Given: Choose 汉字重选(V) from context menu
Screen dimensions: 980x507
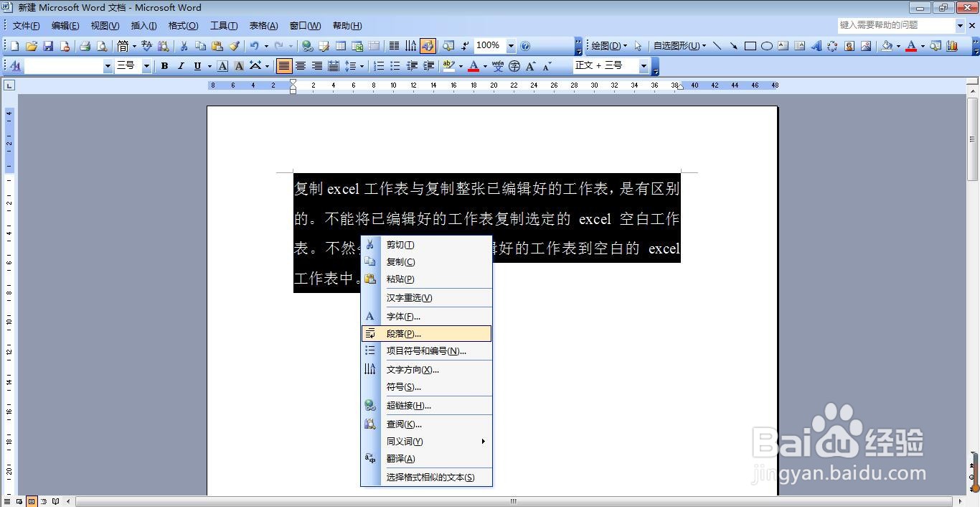Looking at the screenshot, I should tap(427, 298).
